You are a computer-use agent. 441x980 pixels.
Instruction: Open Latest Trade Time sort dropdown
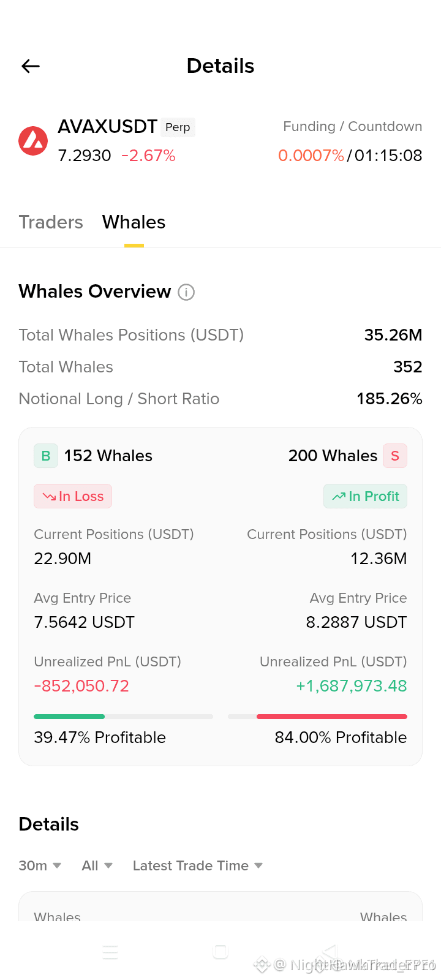tap(198, 865)
